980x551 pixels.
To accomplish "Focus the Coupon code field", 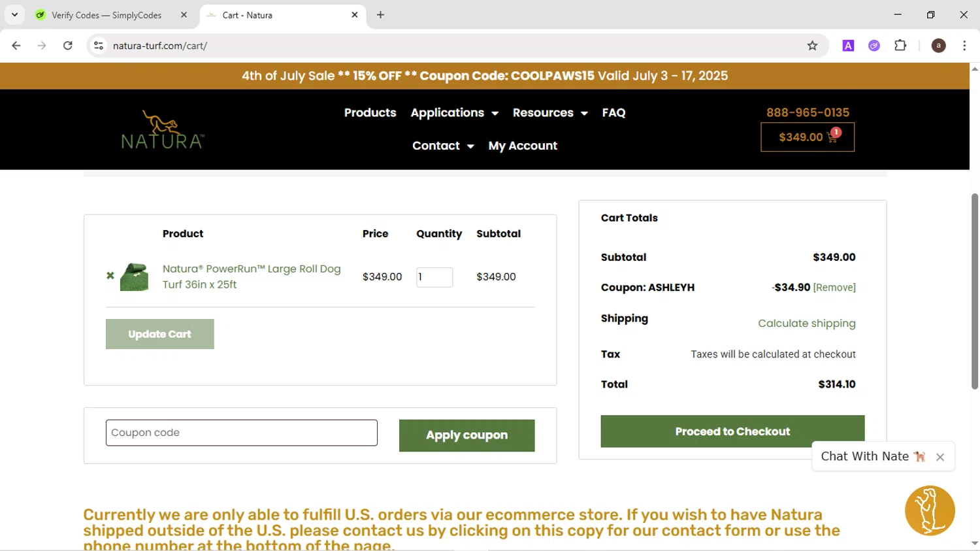I will 242,433.
